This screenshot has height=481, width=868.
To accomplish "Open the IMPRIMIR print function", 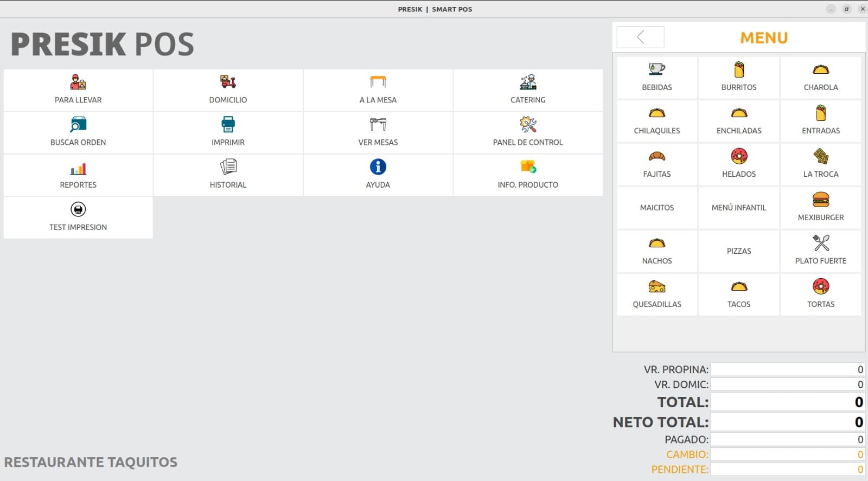I will pos(228,133).
